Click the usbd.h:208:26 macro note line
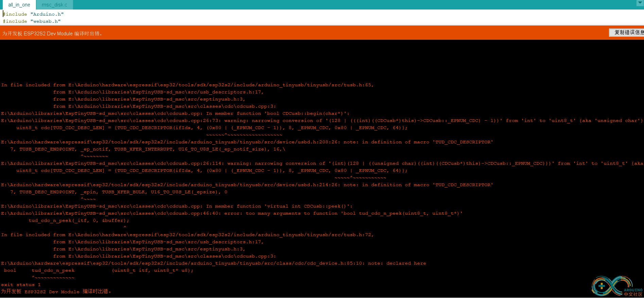The width and height of the screenshot is (644, 298). click(x=247, y=142)
